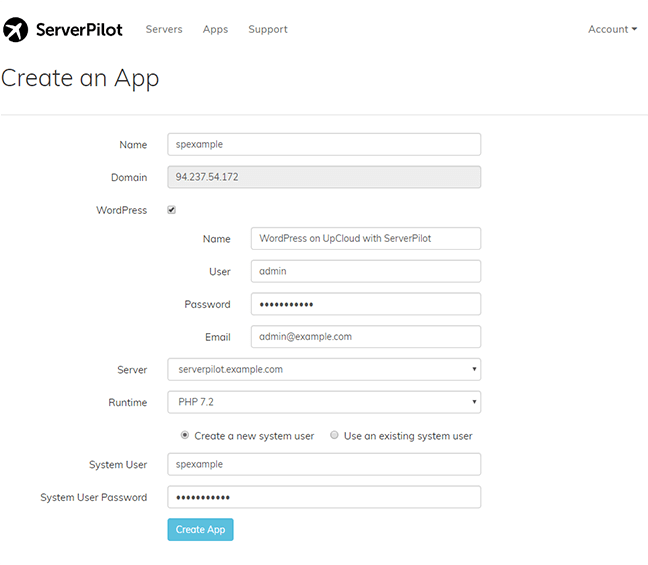
Task: Select Create a new system user option
Action: pos(184,435)
